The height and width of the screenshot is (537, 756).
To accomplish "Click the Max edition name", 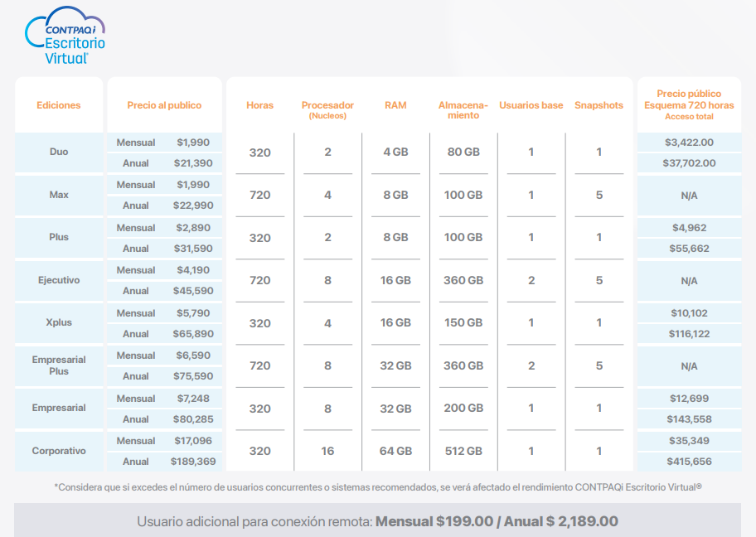I will tap(59, 195).
